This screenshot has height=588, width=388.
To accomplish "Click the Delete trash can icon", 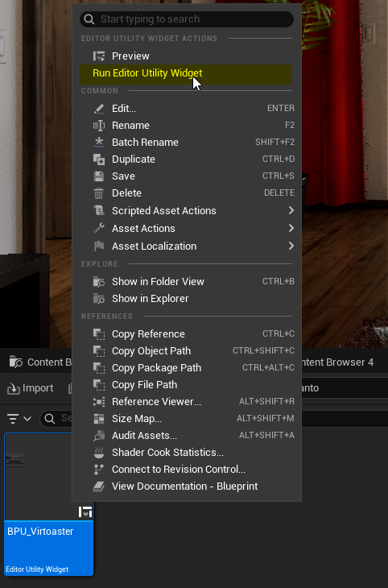I will pyautogui.click(x=98, y=193).
